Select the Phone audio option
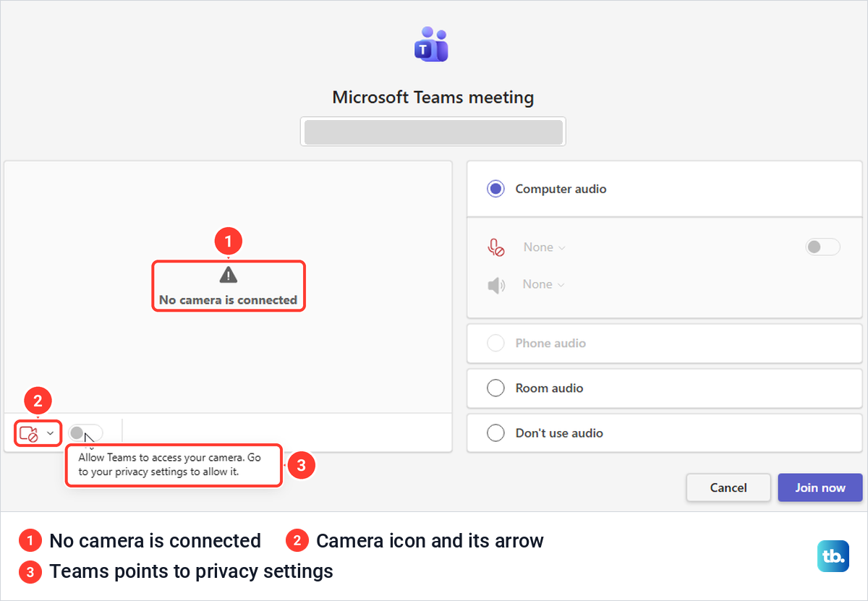 tap(665, 344)
